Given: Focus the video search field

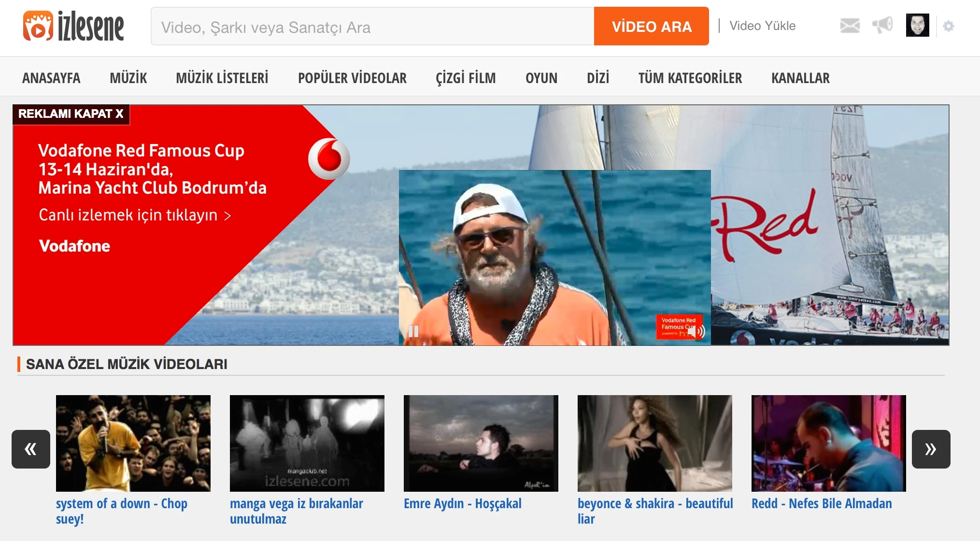Looking at the screenshot, I should (372, 27).
